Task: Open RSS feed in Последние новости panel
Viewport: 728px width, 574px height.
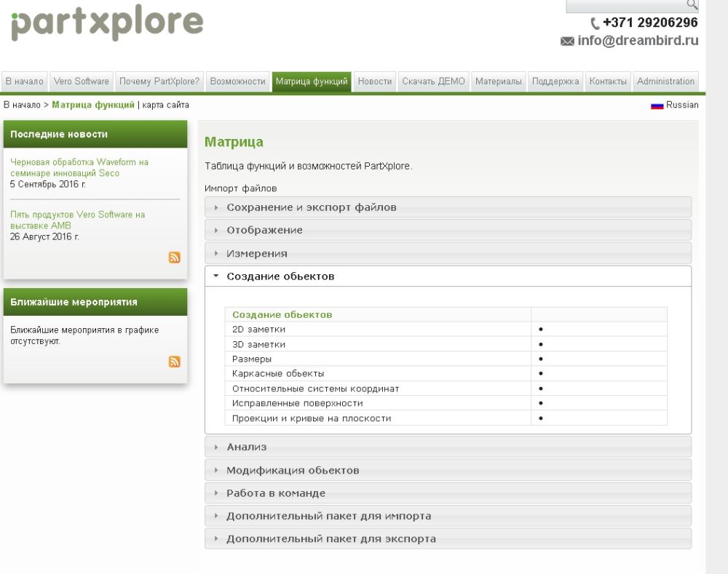Action: [x=175, y=257]
